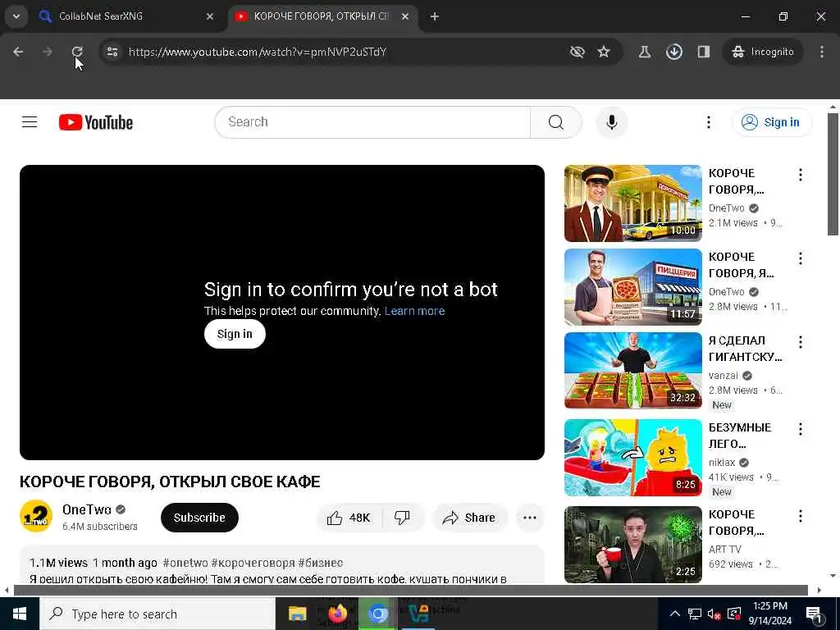The width and height of the screenshot is (840, 630).
Task: Open OneTwo channel name link
Action: coord(87,509)
